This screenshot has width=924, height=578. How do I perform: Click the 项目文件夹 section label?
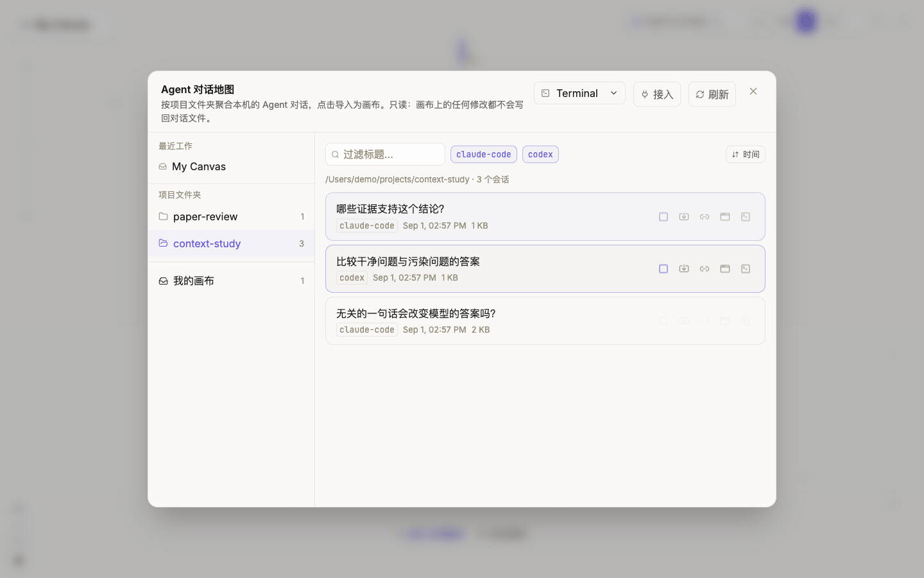[180, 195]
